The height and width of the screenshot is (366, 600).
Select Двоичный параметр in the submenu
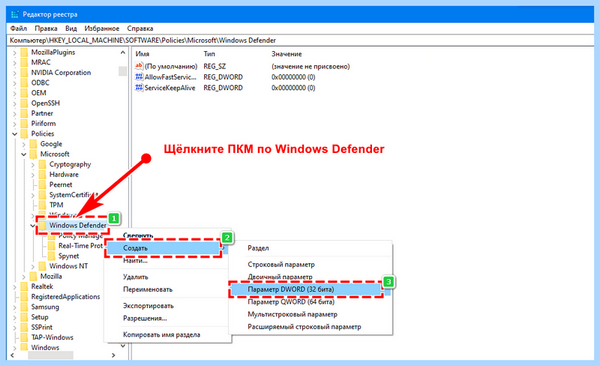pyautogui.click(x=310, y=276)
